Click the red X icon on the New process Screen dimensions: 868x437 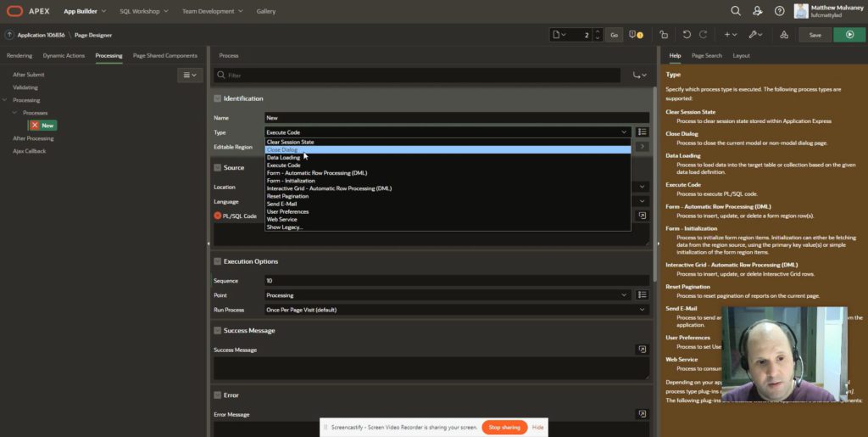click(35, 126)
